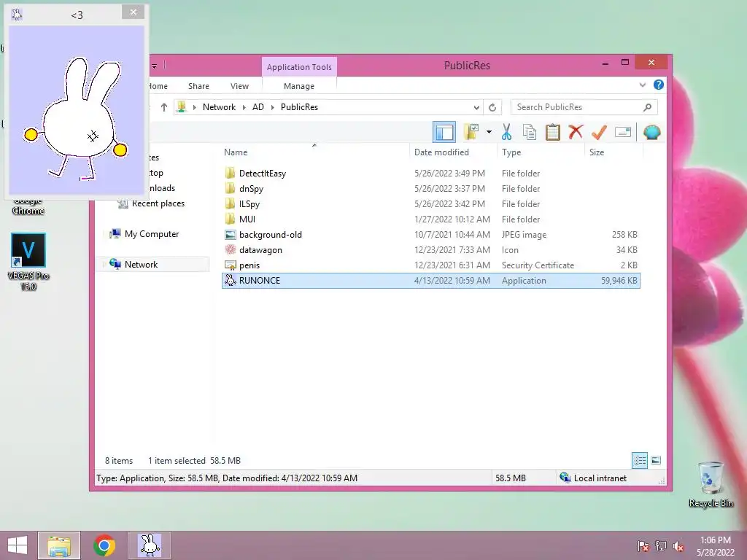The image size is (747, 560).
Task: Click Network in the address breadcrumb
Action: point(219,107)
